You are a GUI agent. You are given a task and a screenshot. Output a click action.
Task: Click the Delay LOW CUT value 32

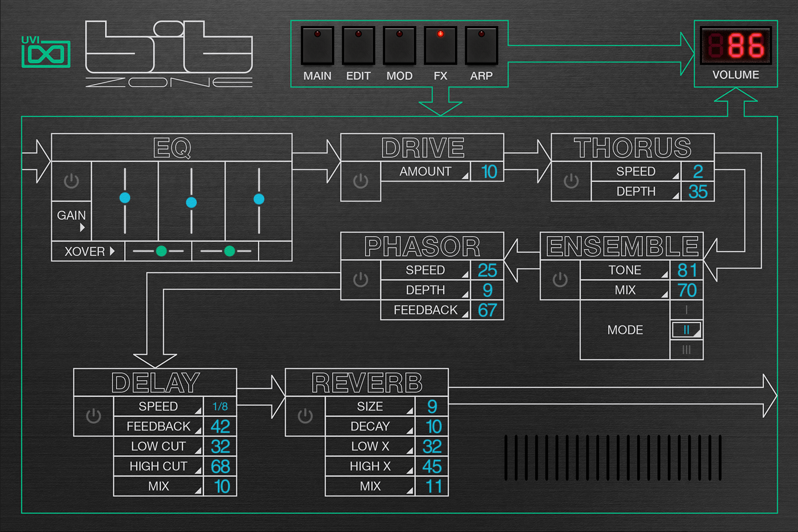coord(220,447)
